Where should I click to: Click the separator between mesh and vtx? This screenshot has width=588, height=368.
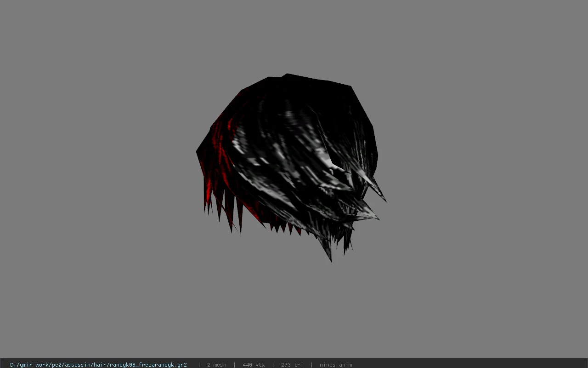(x=234, y=365)
